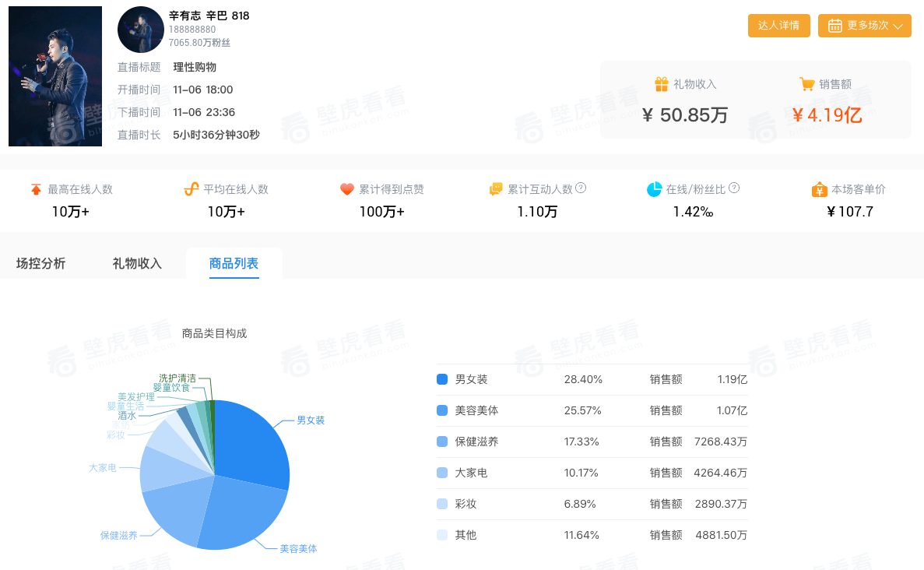The width and height of the screenshot is (924, 570).
Task: Toggle the 保健滋养 legend color swatch
Action: (442, 442)
